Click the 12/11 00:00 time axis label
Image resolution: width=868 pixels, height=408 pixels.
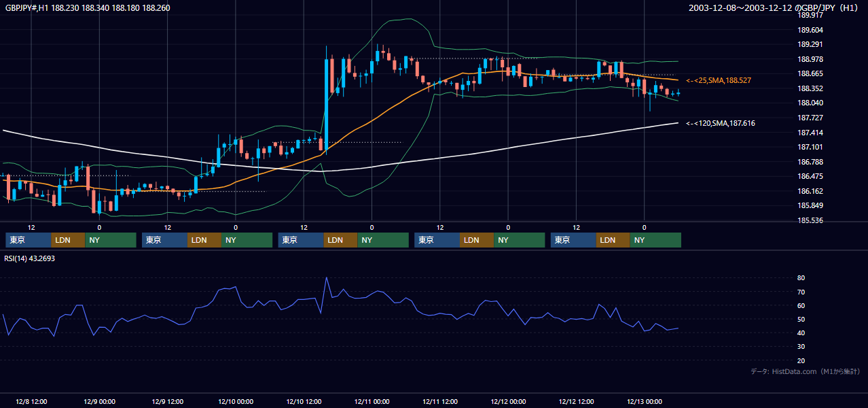pyautogui.click(x=372, y=401)
